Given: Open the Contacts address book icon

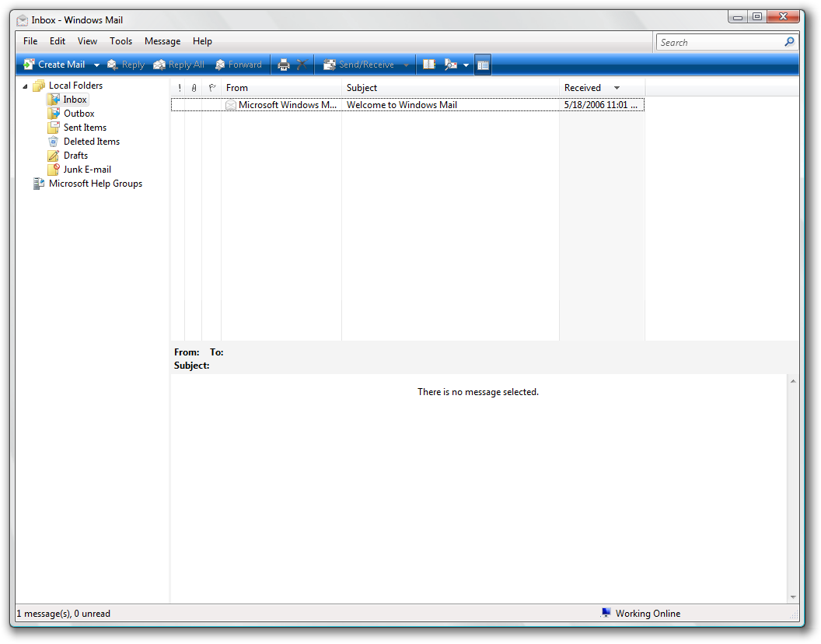Looking at the screenshot, I should point(429,65).
